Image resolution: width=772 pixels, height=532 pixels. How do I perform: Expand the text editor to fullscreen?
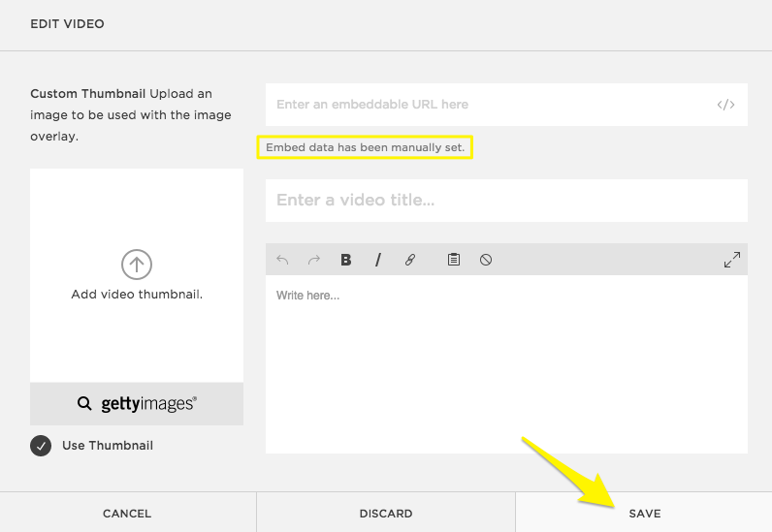(x=731, y=260)
